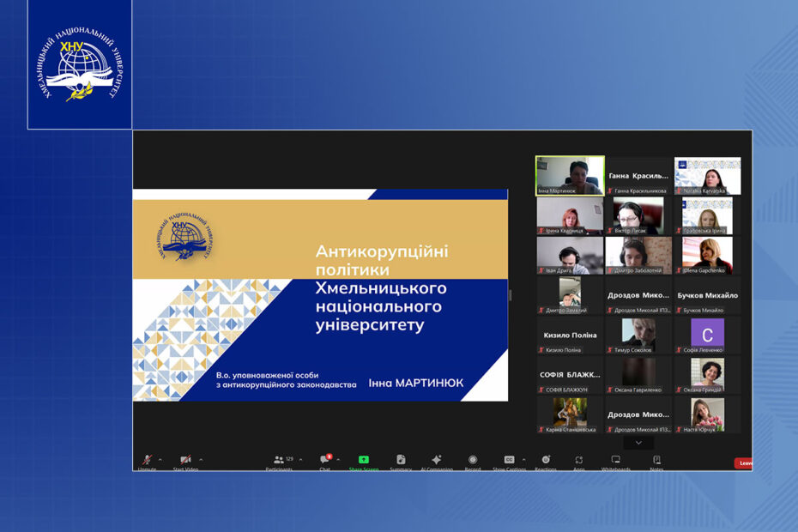Viewport: 798px width, 532px height.
Task: Open the Whiteboards tool
Action: 615,461
